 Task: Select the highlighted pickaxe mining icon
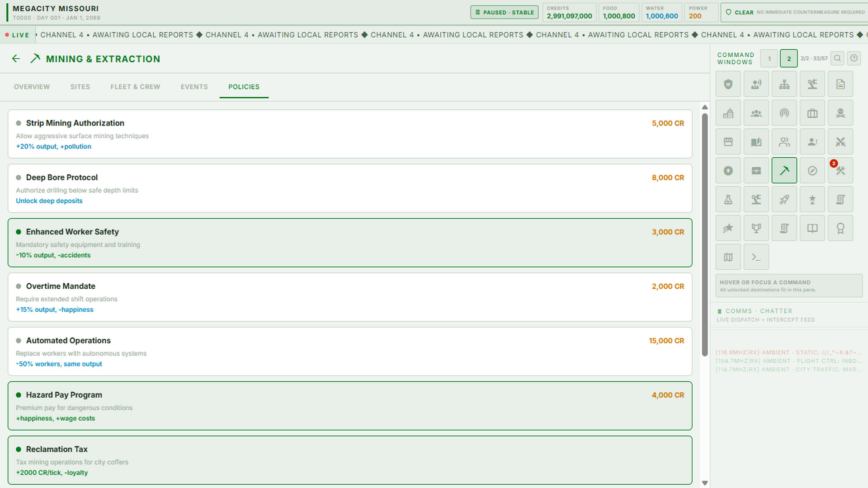784,170
